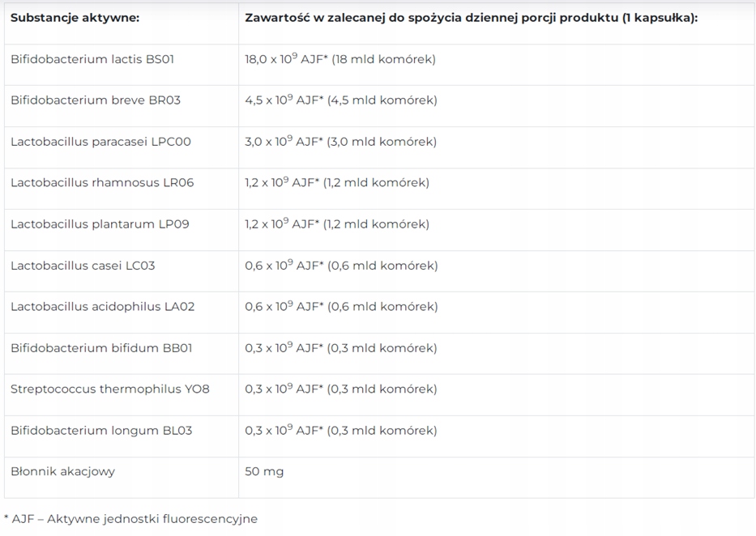
Task: Click the 'Zawartość w zalecanej' column header
Action: (x=470, y=18)
